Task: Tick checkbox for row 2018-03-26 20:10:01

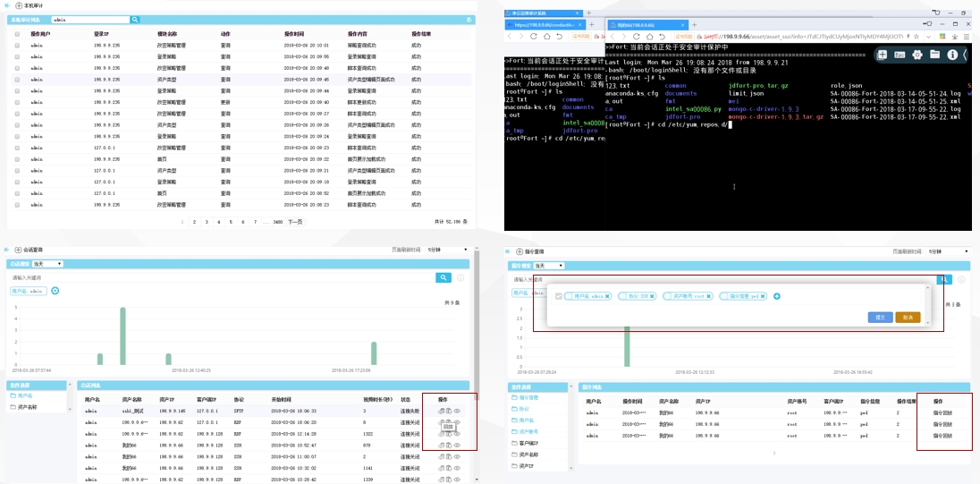Action: [x=17, y=46]
